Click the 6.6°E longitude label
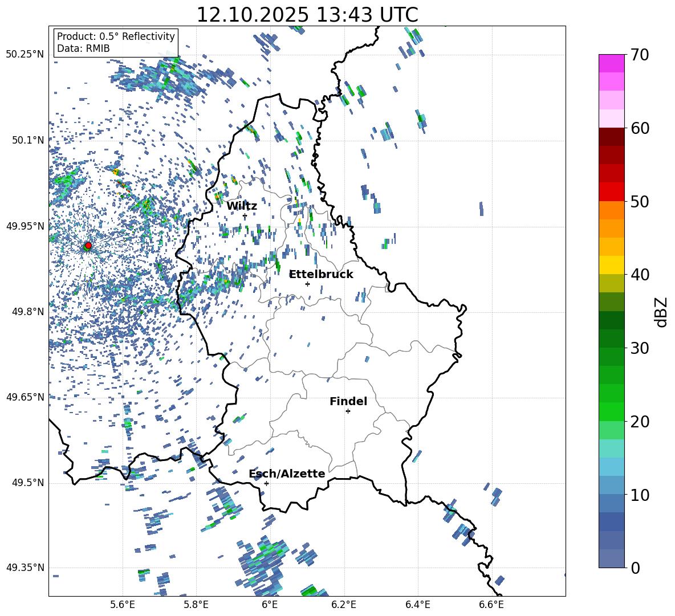The image size is (675, 616). [491, 605]
